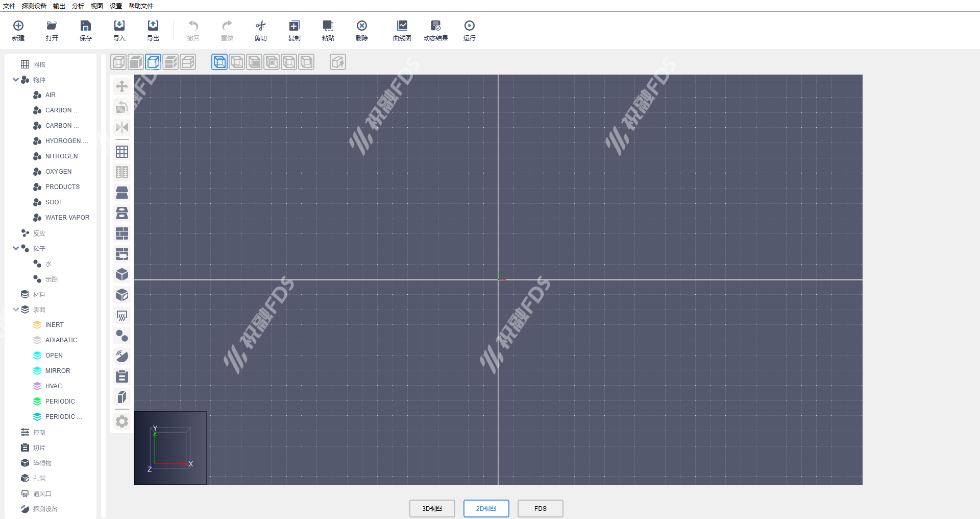Select the HVAC surface

(47, 386)
